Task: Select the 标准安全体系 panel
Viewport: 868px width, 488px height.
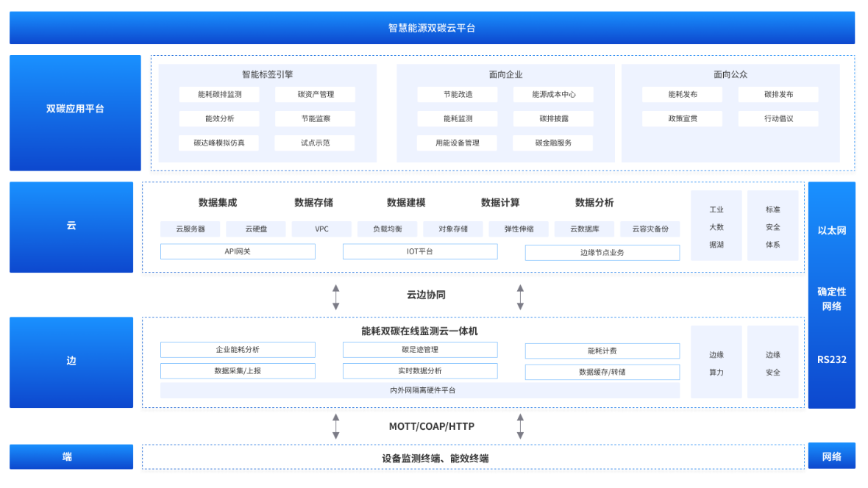Action: [x=773, y=226]
